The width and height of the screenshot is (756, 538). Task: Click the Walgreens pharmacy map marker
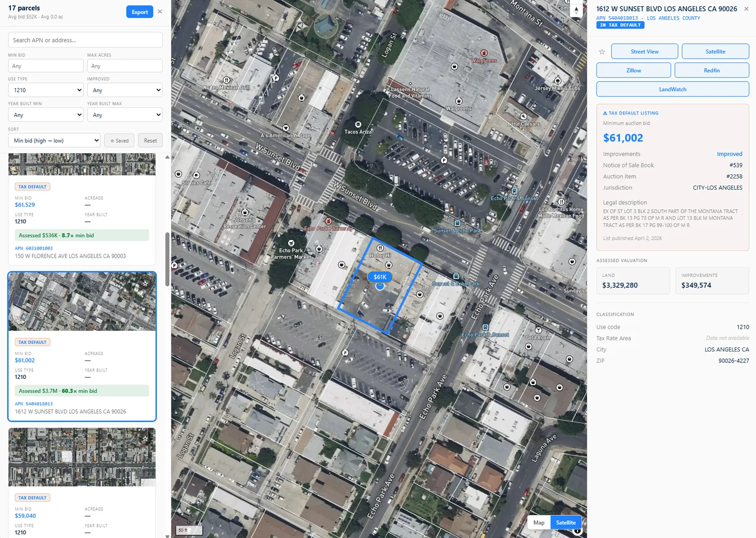pyautogui.click(x=484, y=53)
